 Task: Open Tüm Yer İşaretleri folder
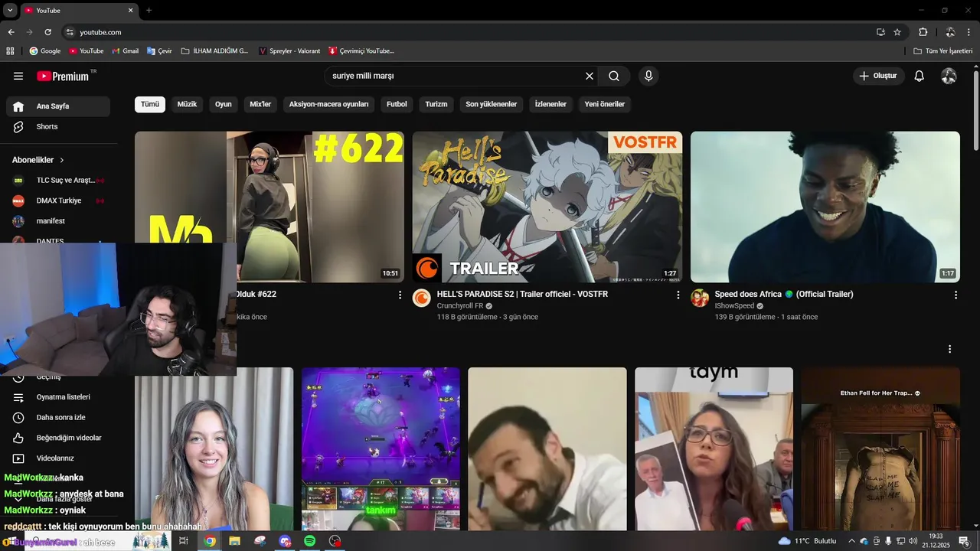pos(943,51)
